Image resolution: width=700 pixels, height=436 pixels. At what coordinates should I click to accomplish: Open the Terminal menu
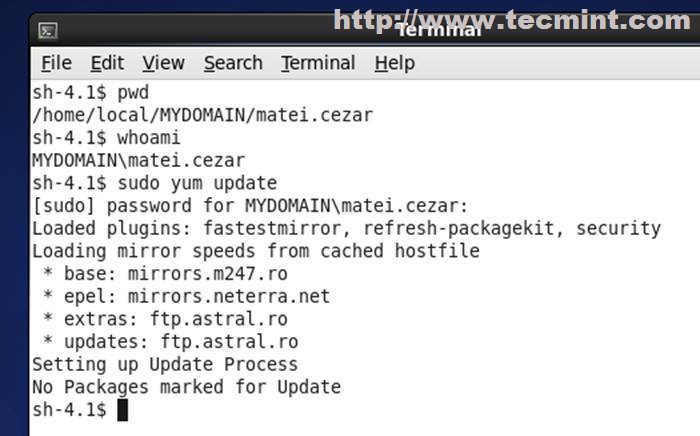pyautogui.click(x=319, y=63)
